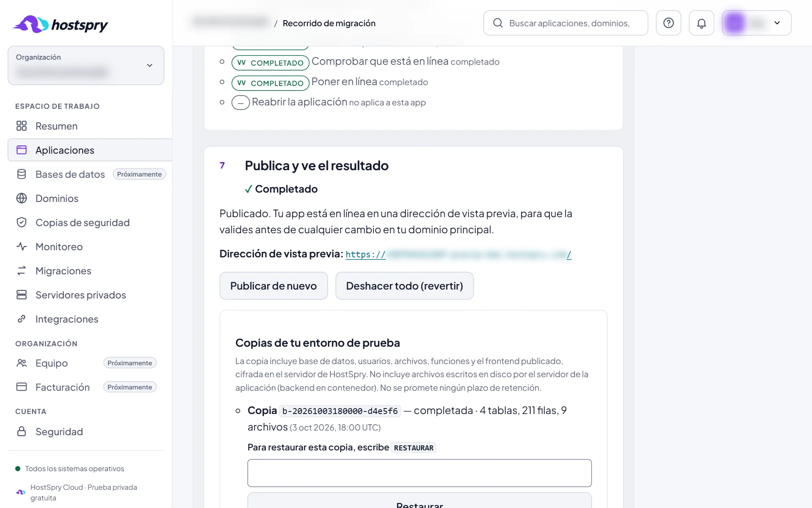The height and width of the screenshot is (508, 812).
Task: Click backup ID b-20261003180000-d4e5f6
Action: [340, 411]
